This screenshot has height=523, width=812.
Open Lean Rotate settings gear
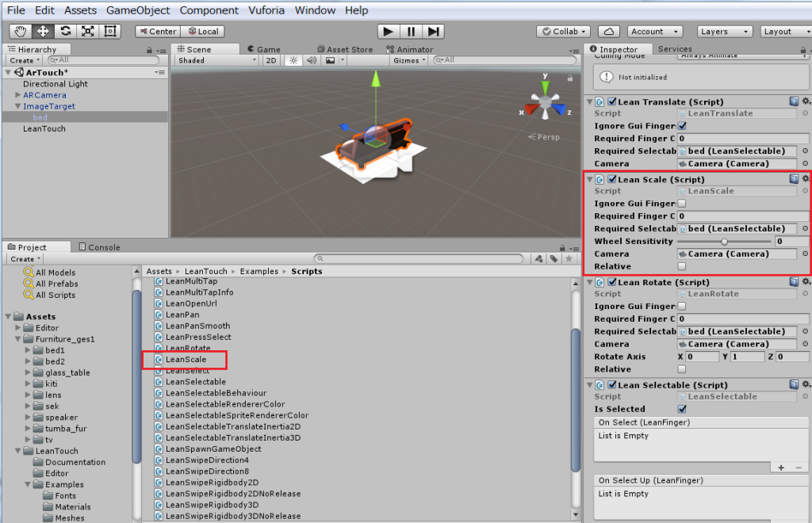[x=806, y=282]
